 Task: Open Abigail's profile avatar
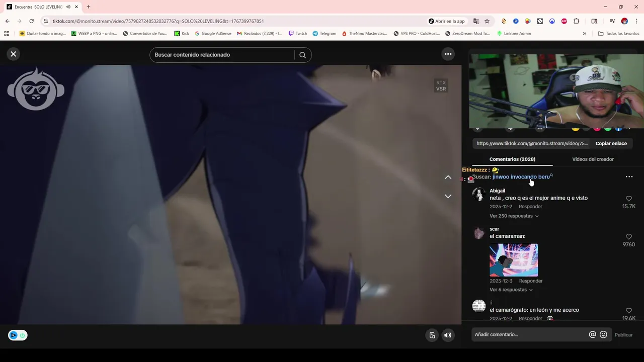click(x=479, y=194)
